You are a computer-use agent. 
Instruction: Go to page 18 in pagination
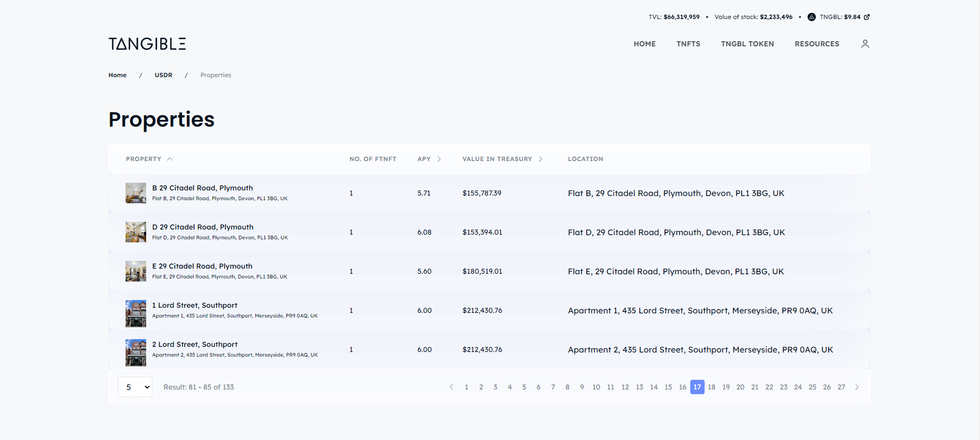pos(711,387)
